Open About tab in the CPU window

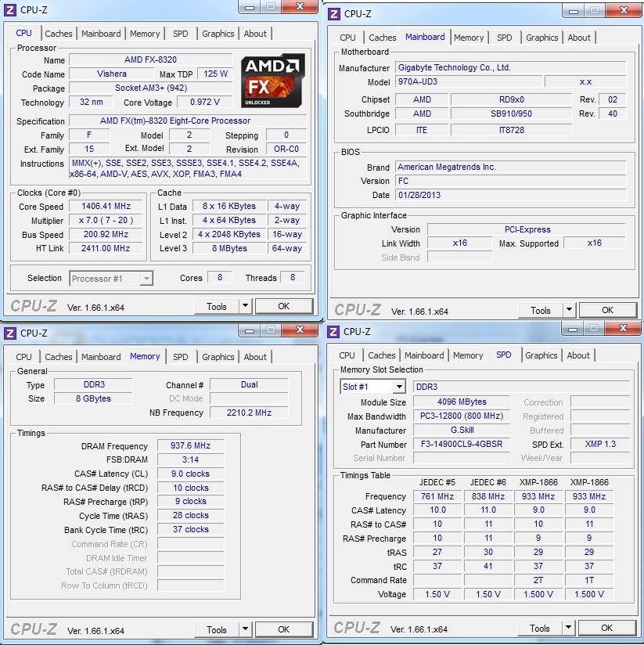click(255, 34)
